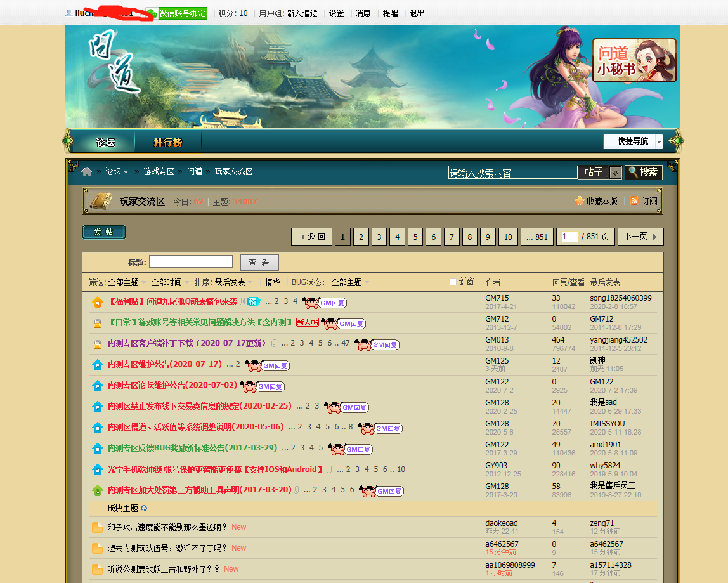
Task: Click the 收藏本版 link
Action: (602, 201)
